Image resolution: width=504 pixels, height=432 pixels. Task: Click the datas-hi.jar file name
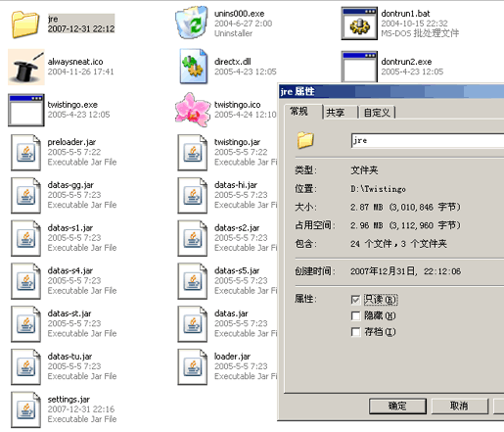[x=236, y=185]
